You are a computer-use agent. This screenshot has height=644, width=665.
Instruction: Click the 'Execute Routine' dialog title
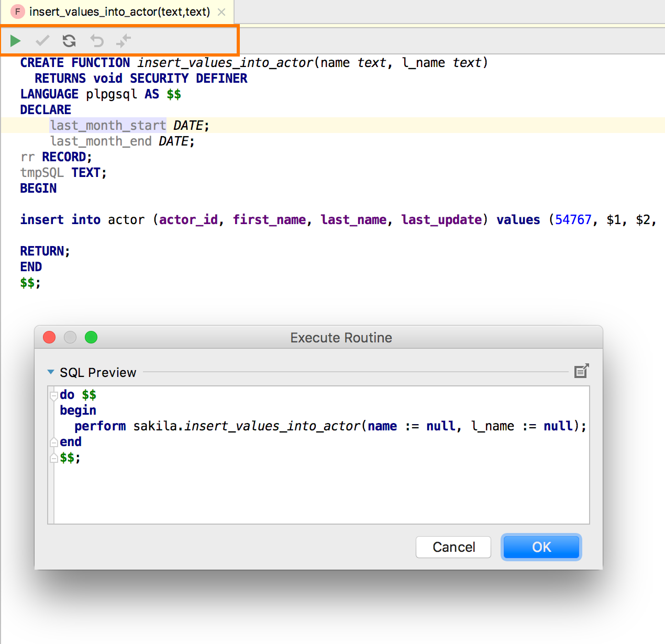[x=341, y=338]
